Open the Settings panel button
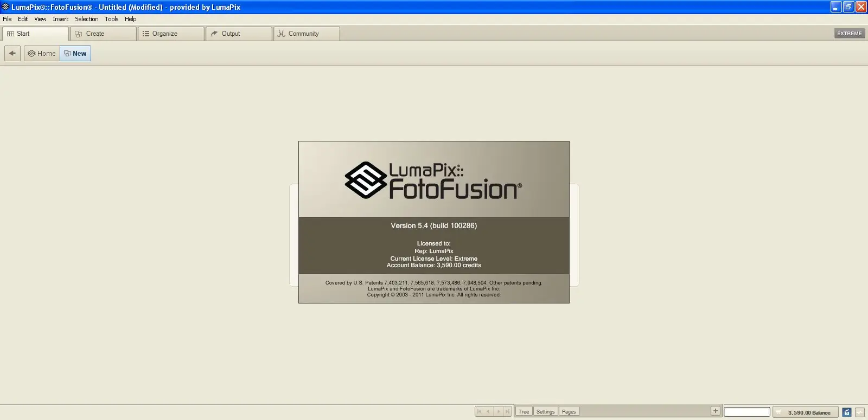This screenshot has width=868, height=420. (546, 412)
